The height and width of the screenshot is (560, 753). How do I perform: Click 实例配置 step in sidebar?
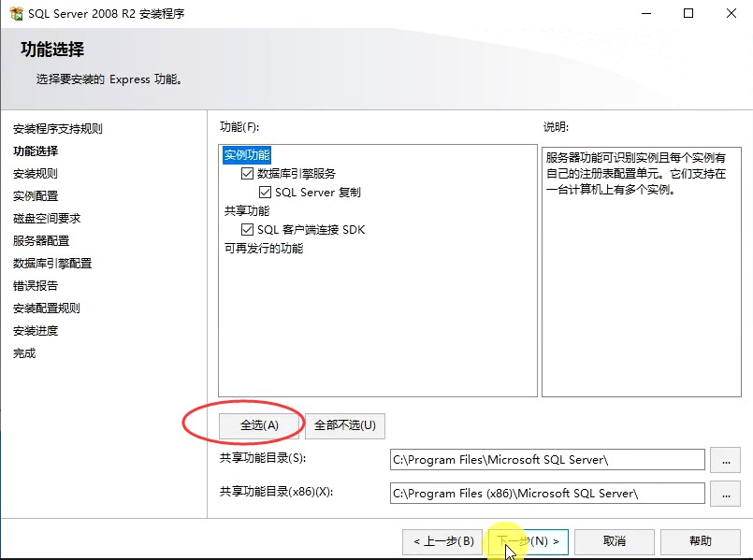click(36, 195)
